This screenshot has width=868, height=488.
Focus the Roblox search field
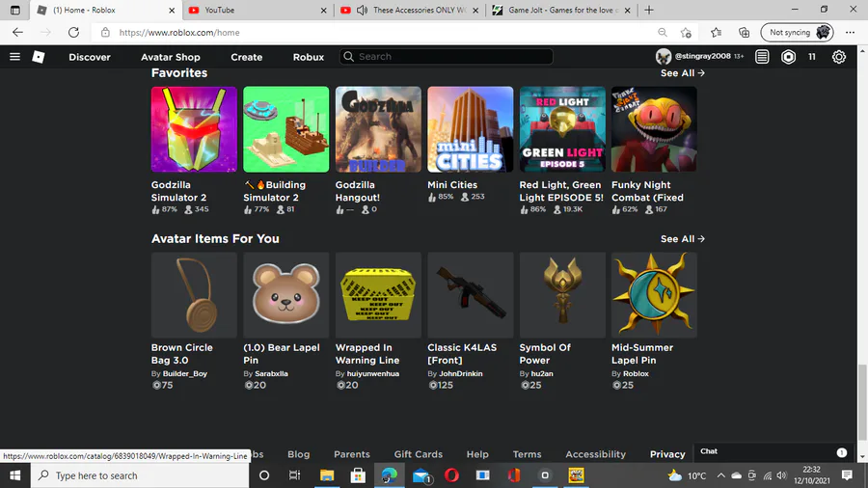447,57
